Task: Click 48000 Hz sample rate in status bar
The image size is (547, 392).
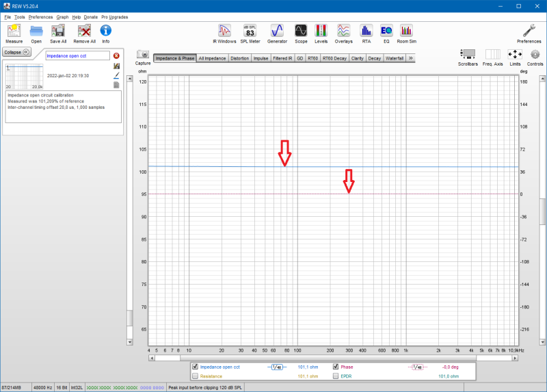Action: [x=42, y=387]
